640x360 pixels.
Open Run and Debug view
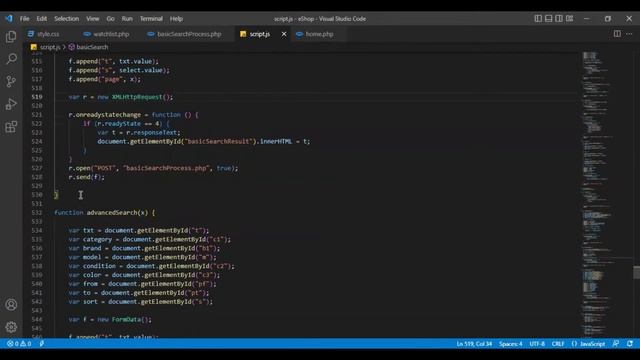click(x=11, y=104)
